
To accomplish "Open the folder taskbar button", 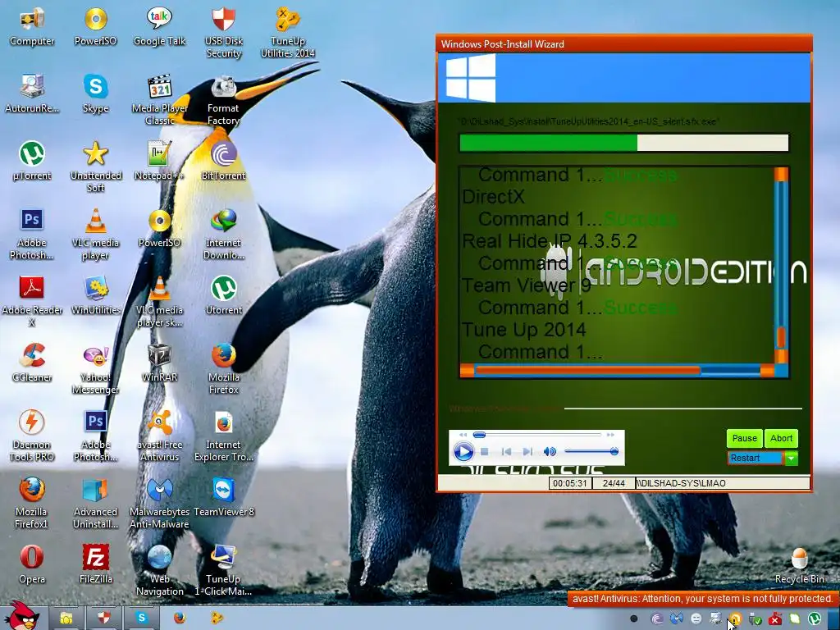I will (66, 619).
